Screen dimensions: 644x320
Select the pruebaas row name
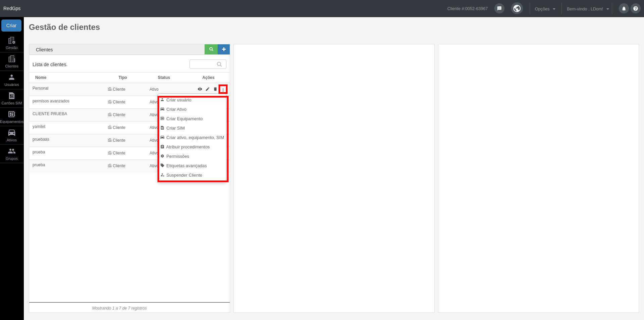pos(41,139)
